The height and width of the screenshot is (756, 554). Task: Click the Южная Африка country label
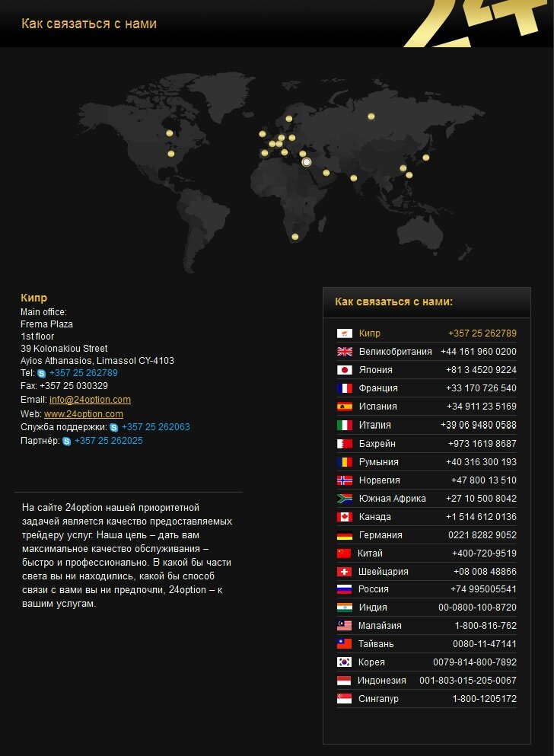tap(392, 499)
